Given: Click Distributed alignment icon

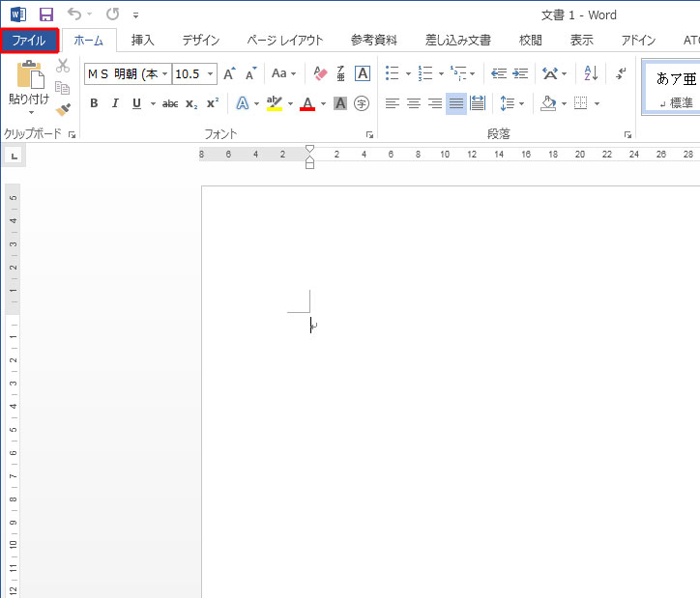Looking at the screenshot, I should pyautogui.click(x=478, y=103).
